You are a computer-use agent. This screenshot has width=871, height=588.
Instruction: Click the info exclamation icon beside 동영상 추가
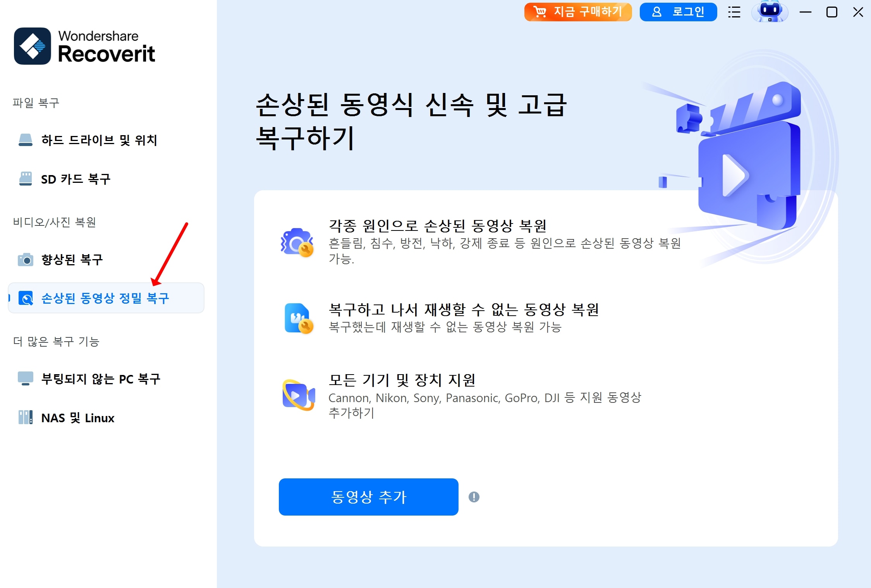click(x=474, y=497)
